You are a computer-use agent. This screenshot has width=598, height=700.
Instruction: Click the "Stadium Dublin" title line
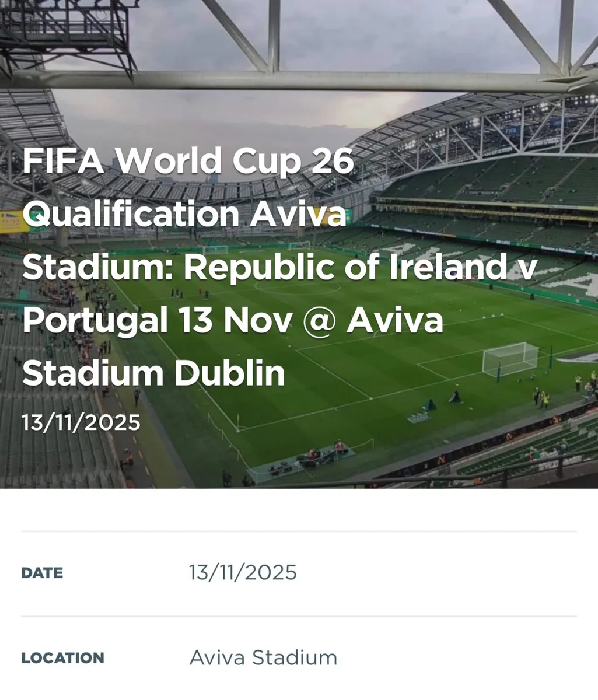(x=153, y=373)
